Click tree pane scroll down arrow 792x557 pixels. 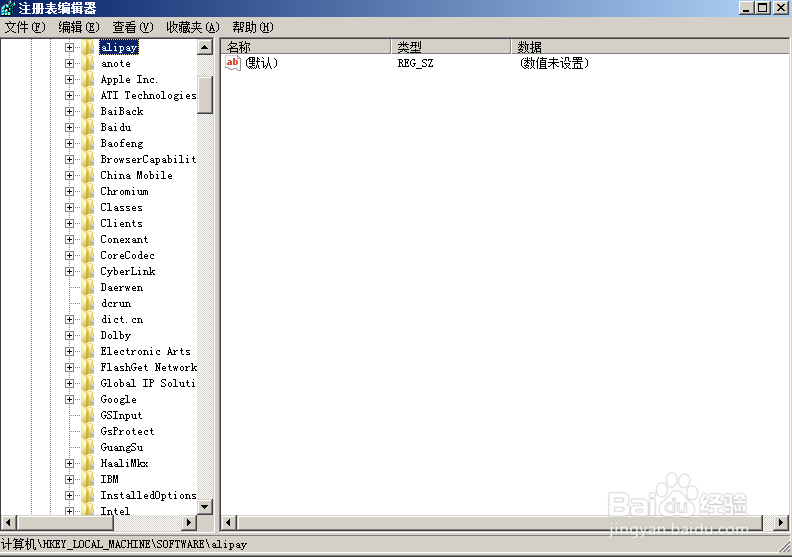click(205, 507)
